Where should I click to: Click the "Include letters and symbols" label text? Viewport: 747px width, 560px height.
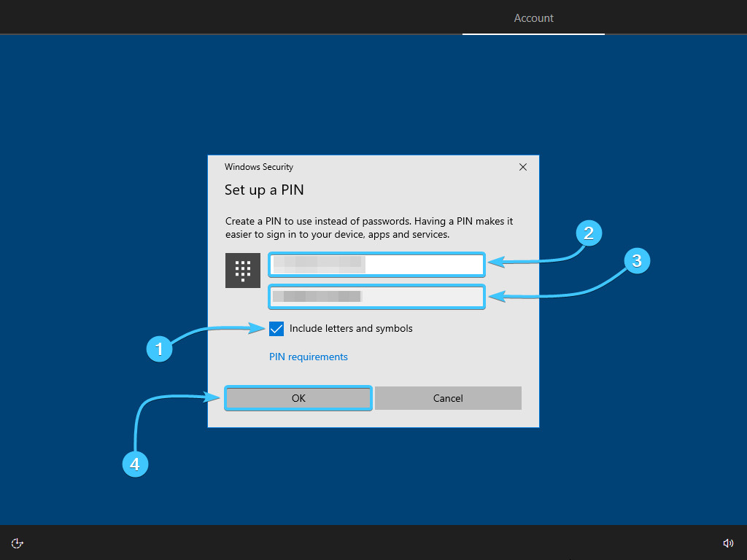pyautogui.click(x=351, y=329)
